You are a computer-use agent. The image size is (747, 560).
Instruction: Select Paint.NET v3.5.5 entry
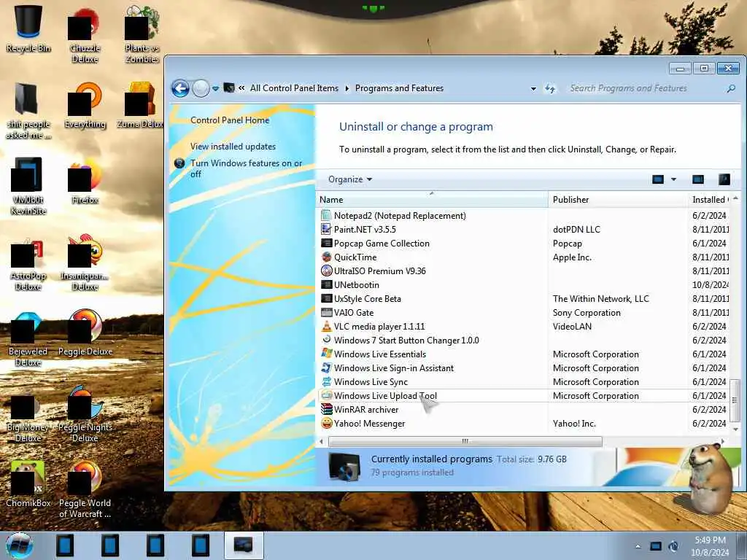523,230
